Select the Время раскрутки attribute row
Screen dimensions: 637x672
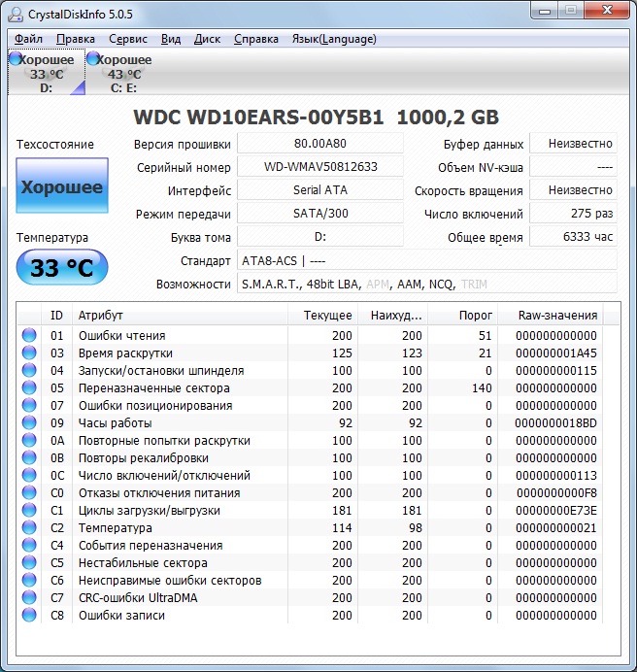coord(126,353)
